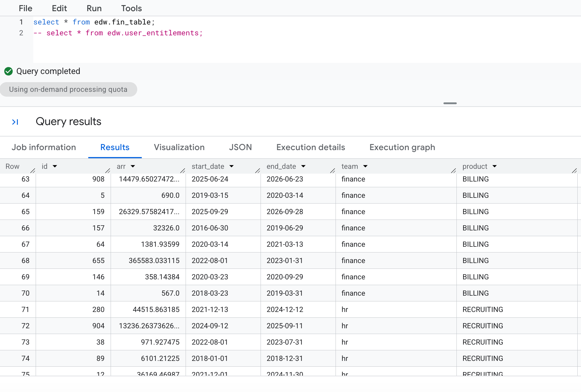Select arr value 690.0 in row 64

(170, 195)
